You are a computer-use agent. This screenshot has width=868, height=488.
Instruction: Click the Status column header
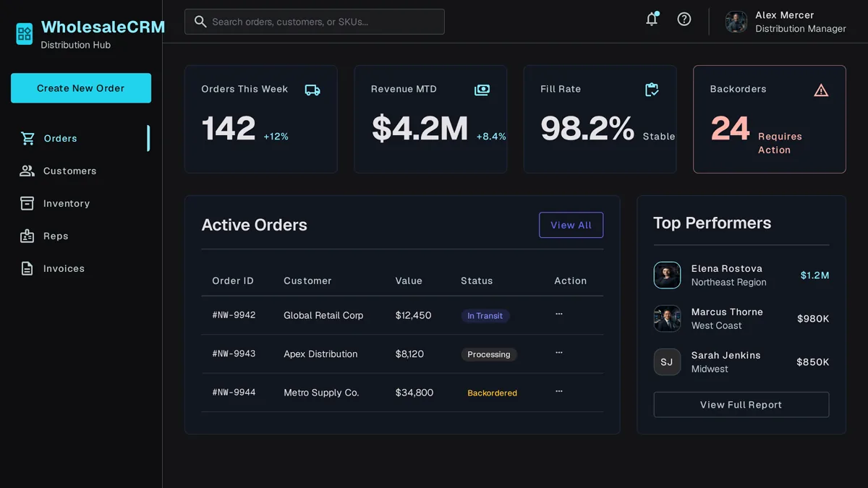477,281
